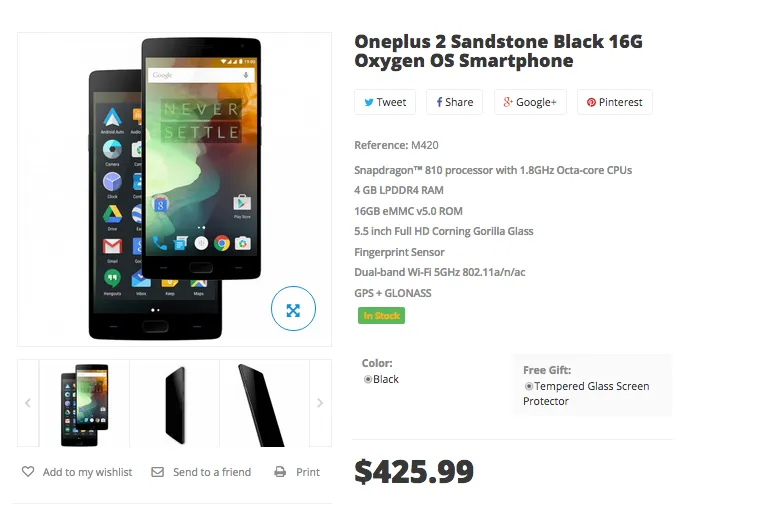Select the angled back view thumbnail
Viewport: 758px width, 505px height.
tap(261, 403)
